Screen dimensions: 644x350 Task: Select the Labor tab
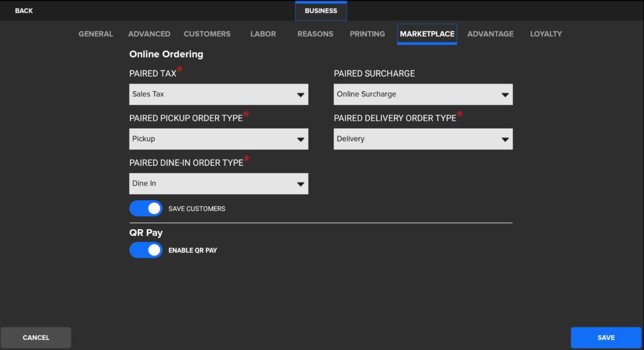click(263, 34)
